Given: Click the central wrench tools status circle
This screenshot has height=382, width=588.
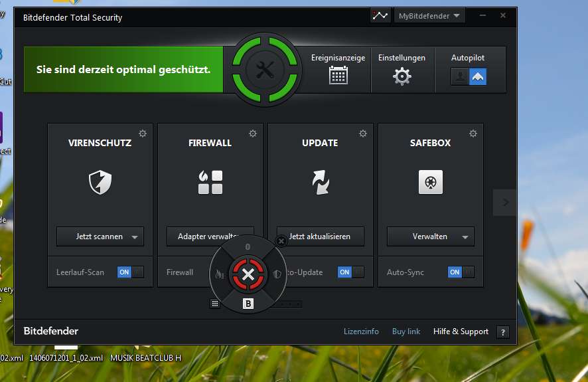Looking at the screenshot, I should coord(265,70).
